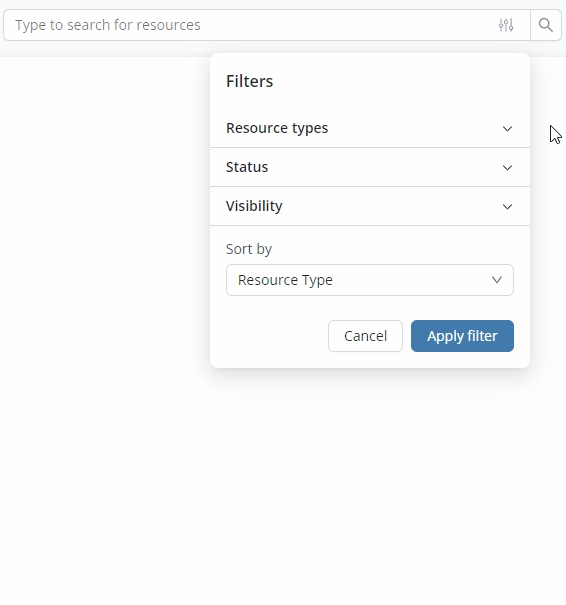
Task: Click the "Sort by" label
Action: (249, 249)
